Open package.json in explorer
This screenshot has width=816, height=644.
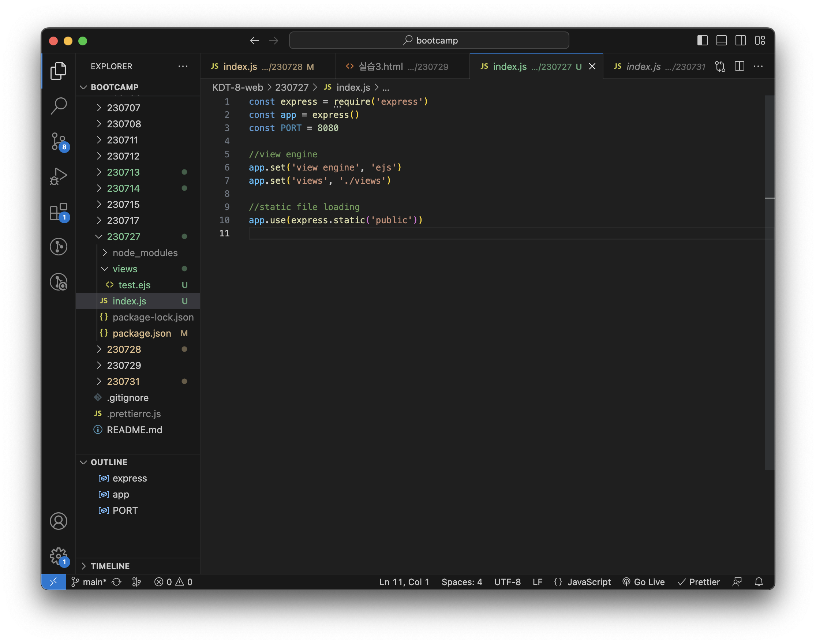(x=138, y=333)
